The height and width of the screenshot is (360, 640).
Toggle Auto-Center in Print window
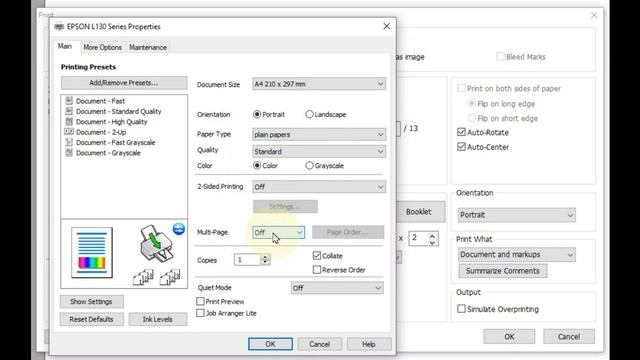(461, 147)
